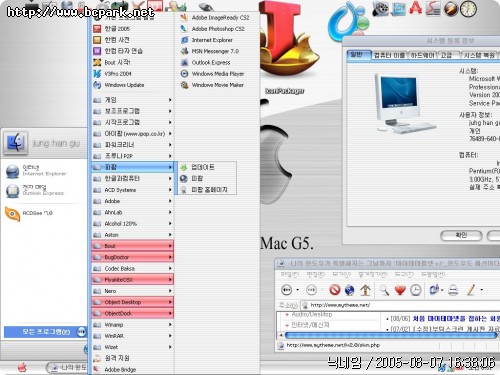
Task: Expand the Nero folder
Action: [x=133, y=291]
